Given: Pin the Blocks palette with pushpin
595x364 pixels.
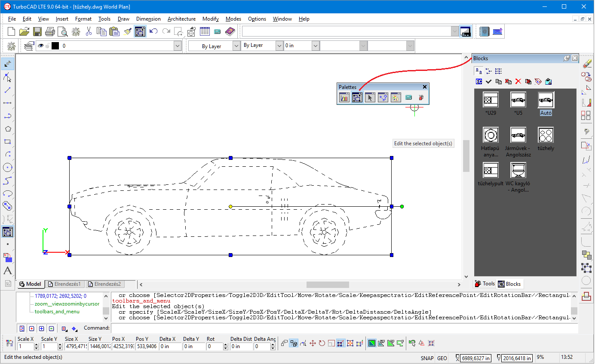Looking at the screenshot, I should [567, 58].
